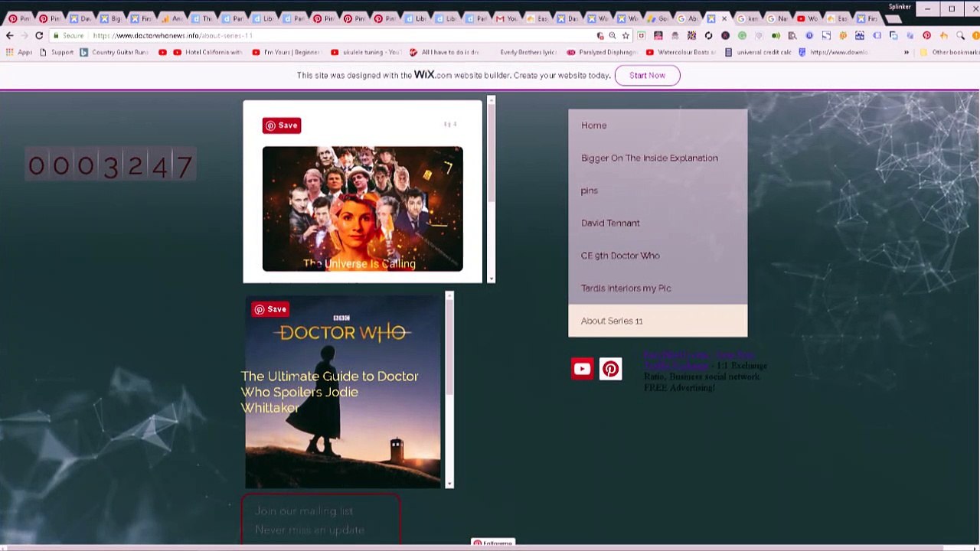This screenshot has width=980, height=551.
Task: Open 'Hotel California with' bookmark
Action: 207,52
